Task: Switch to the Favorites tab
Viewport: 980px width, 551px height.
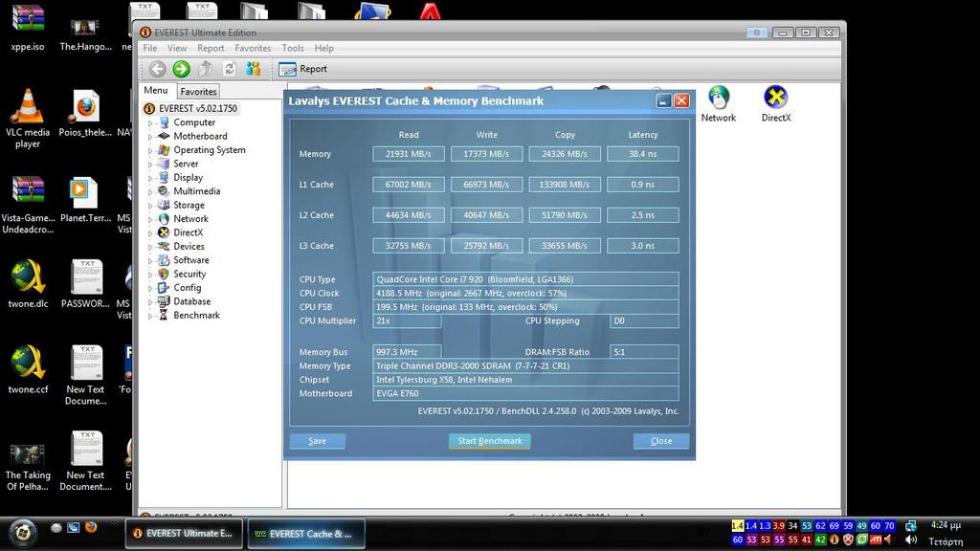Action: [198, 91]
